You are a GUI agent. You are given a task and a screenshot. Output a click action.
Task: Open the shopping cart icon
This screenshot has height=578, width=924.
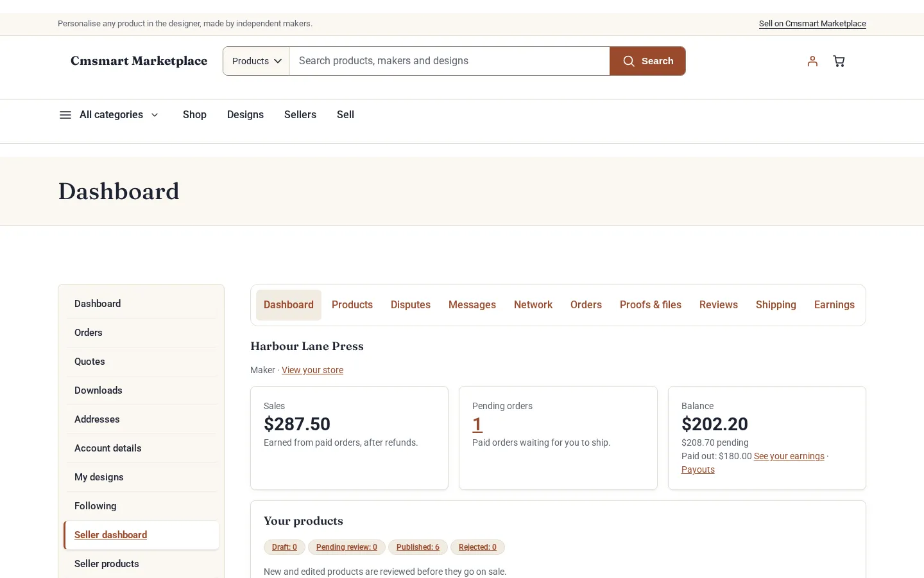click(x=839, y=61)
